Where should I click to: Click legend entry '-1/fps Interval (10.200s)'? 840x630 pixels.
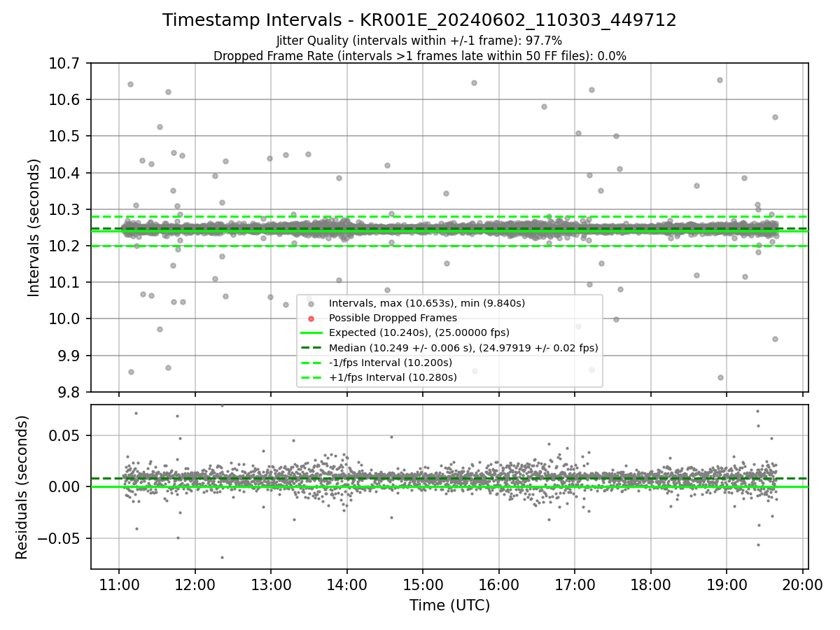click(390, 363)
